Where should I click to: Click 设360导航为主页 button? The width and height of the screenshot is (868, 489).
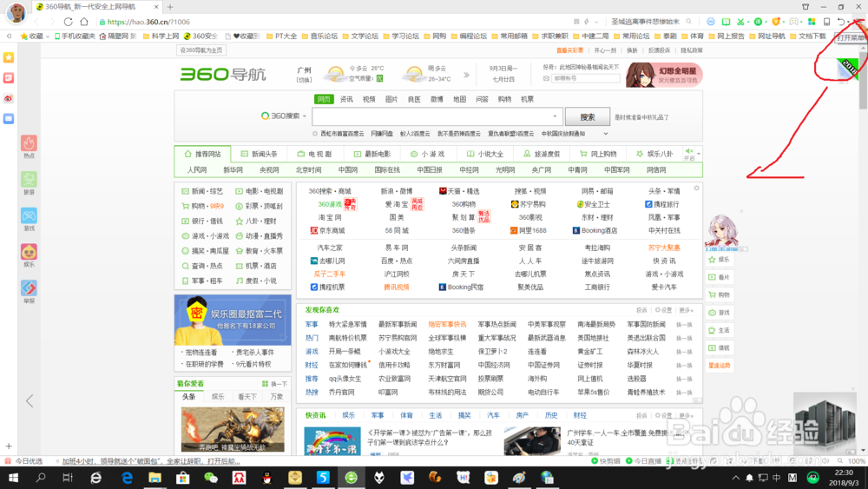(x=201, y=50)
